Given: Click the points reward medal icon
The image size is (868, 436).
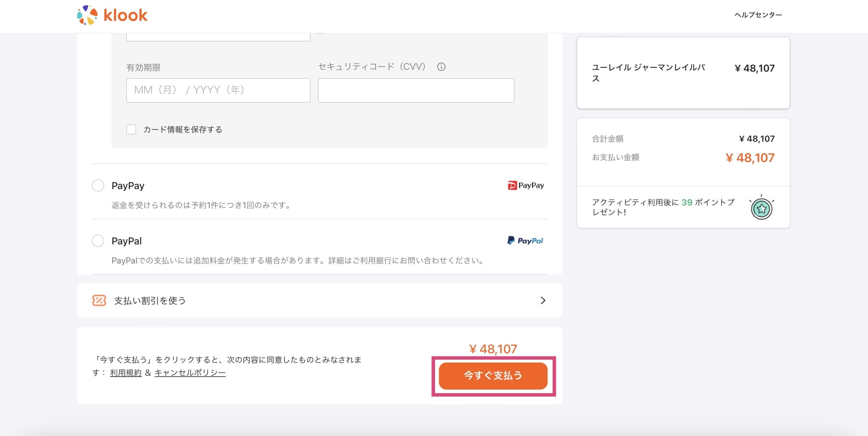Looking at the screenshot, I should pos(762,207).
